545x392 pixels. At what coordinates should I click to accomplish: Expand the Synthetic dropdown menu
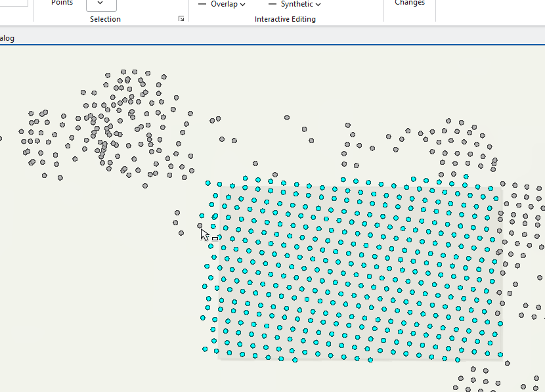coord(318,5)
